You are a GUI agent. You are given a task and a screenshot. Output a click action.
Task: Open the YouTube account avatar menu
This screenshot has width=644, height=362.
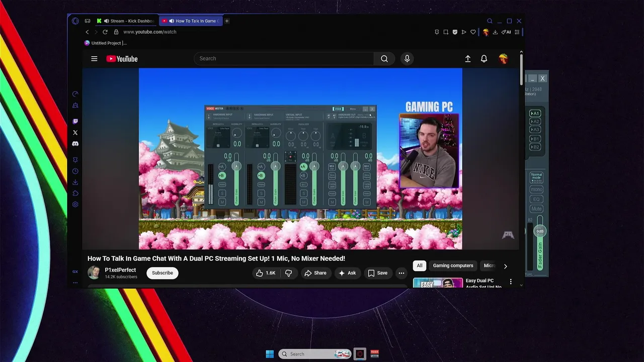click(503, 59)
